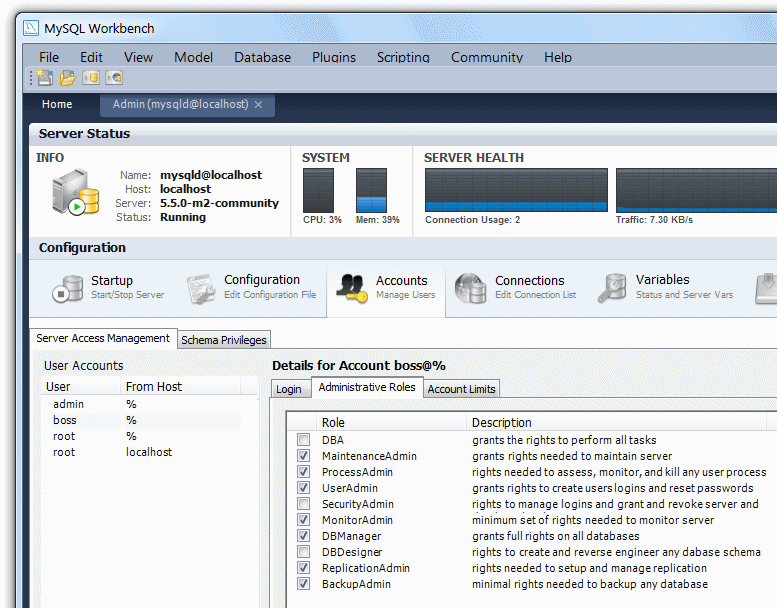Click the partially visible export icon after Variables
777x608 pixels.
click(x=766, y=288)
